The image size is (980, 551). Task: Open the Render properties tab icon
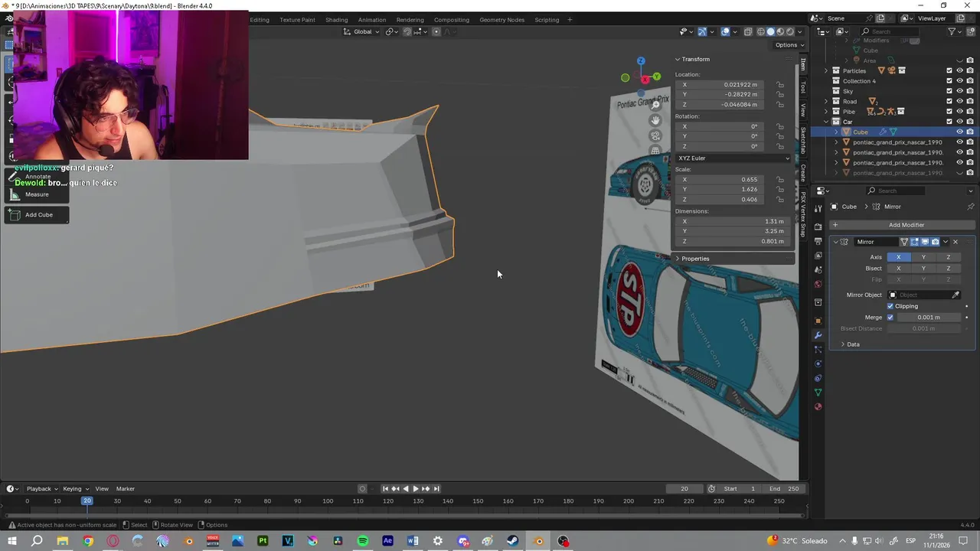[x=818, y=227]
